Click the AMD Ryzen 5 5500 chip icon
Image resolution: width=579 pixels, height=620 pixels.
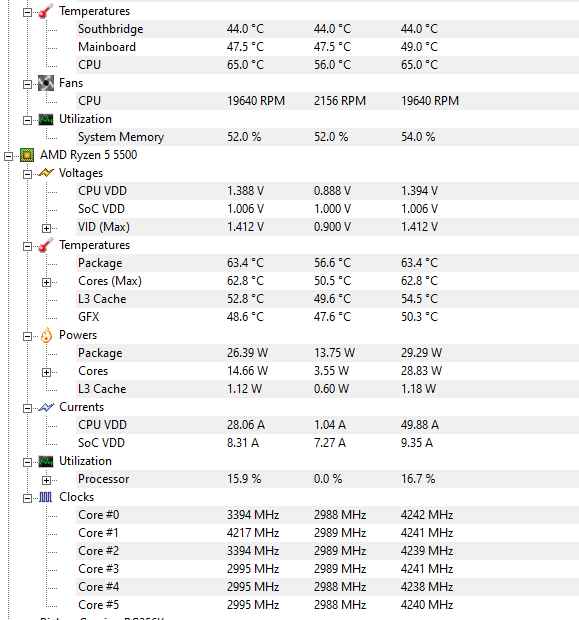[27, 155]
